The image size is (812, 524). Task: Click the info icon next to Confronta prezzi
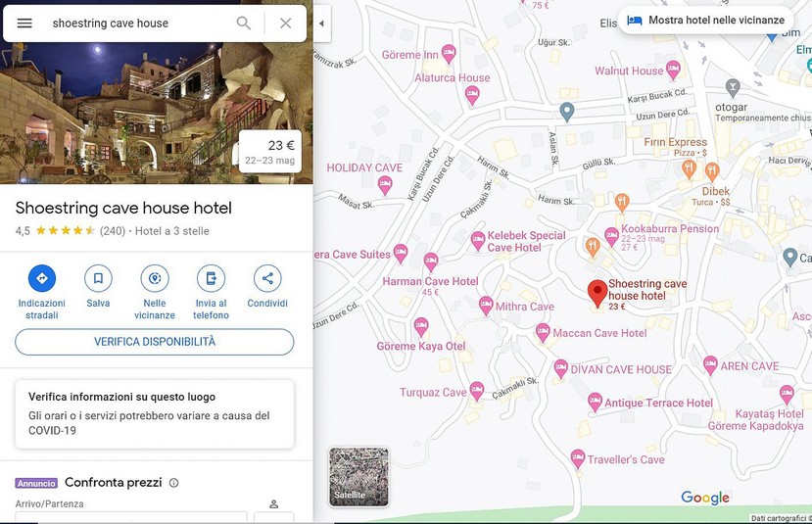tap(174, 483)
